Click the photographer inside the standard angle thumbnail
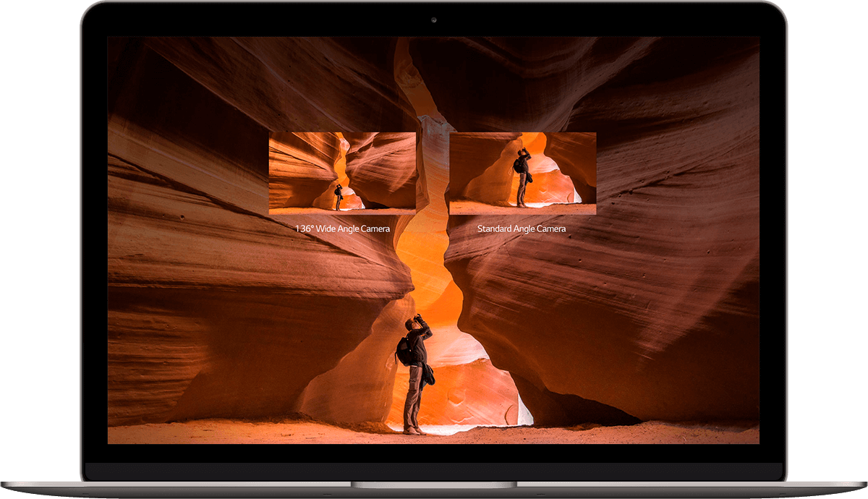This screenshot has height=499, width=868. (522, 177)
